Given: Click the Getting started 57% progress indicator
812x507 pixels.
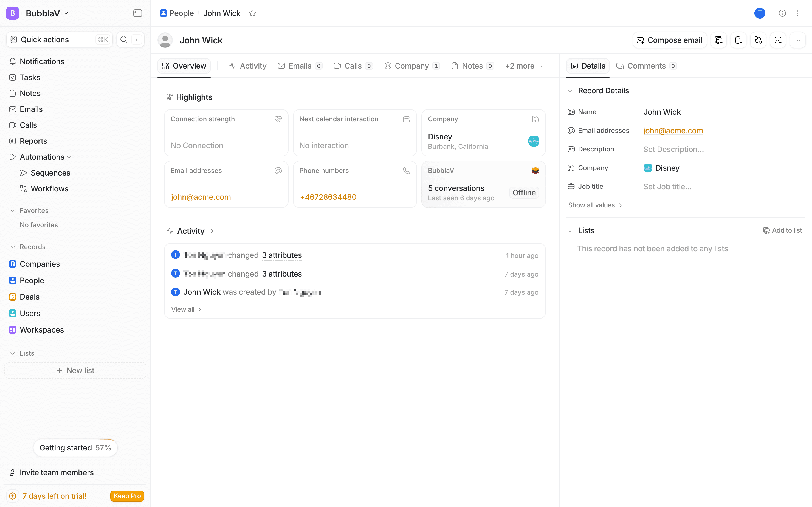Looking at the screenshot, I should [x=75, y=448].
